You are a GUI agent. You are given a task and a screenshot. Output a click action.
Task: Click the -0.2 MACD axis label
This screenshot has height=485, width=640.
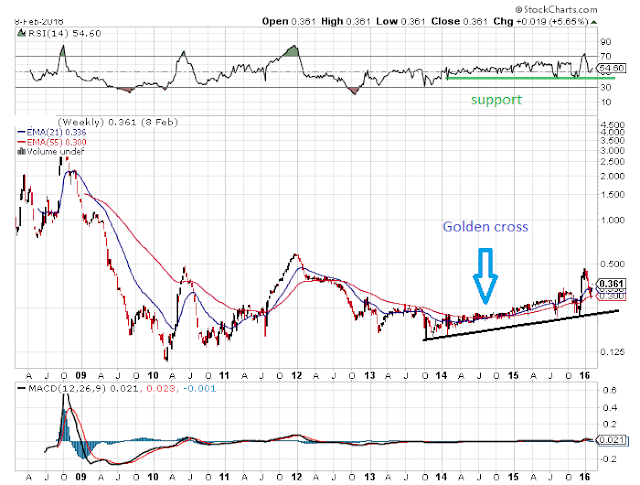pyautogui.click(x=608, y=459)
